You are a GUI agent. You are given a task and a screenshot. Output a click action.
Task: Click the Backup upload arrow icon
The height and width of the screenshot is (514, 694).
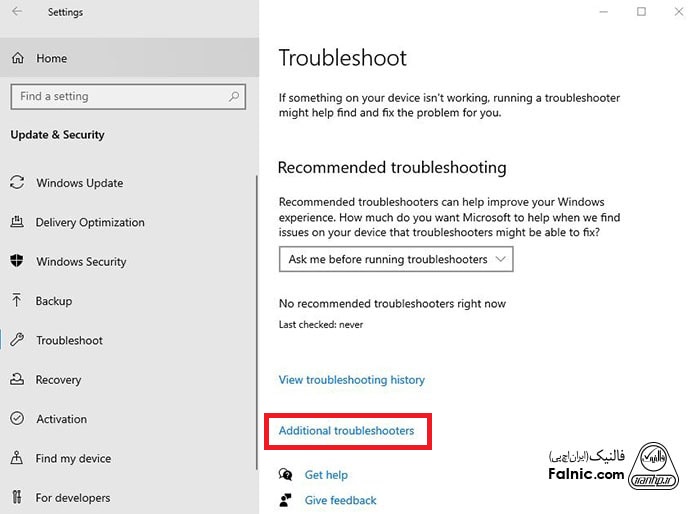tap(17, 300)
